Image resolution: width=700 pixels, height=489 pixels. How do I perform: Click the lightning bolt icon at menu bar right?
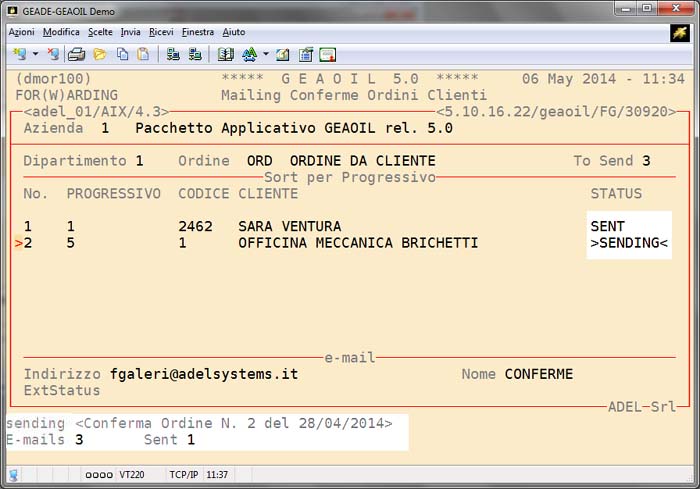pyautogui.click(x=680, y=32)
